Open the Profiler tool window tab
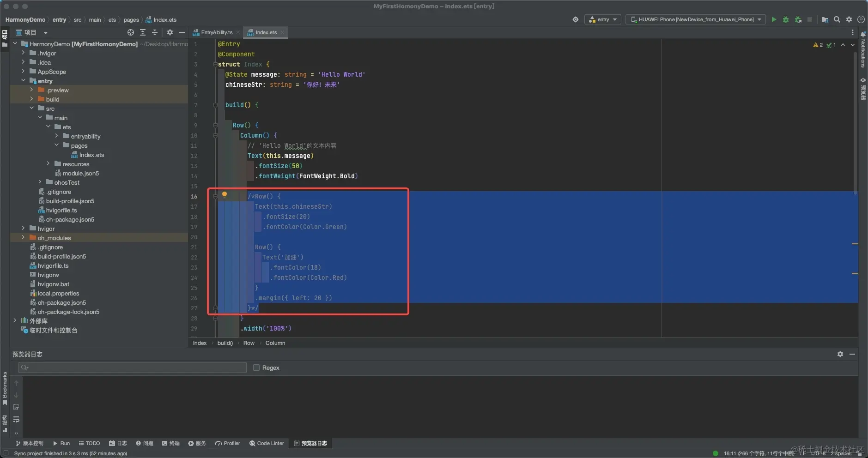Image resolution: width=868 pixels, height=458 pixels. (x=228, y=443)
